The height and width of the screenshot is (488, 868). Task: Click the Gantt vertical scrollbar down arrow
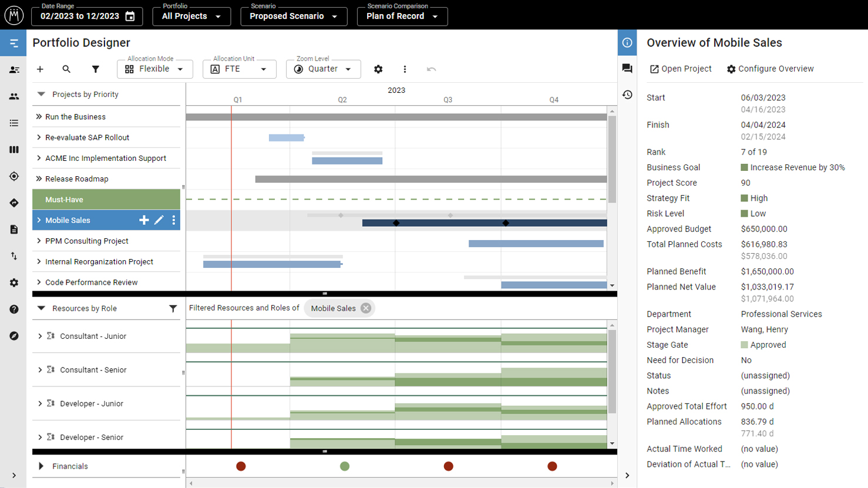(613, 286)
